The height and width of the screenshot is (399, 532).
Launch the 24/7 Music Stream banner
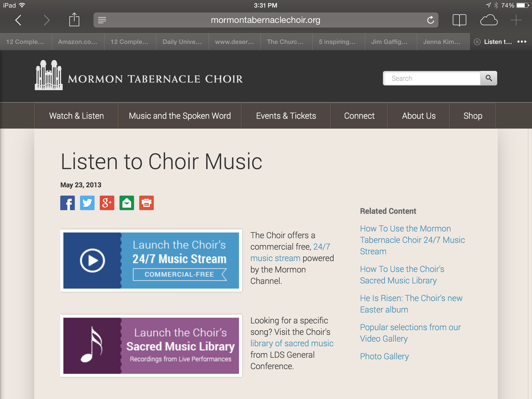(151, 260)
